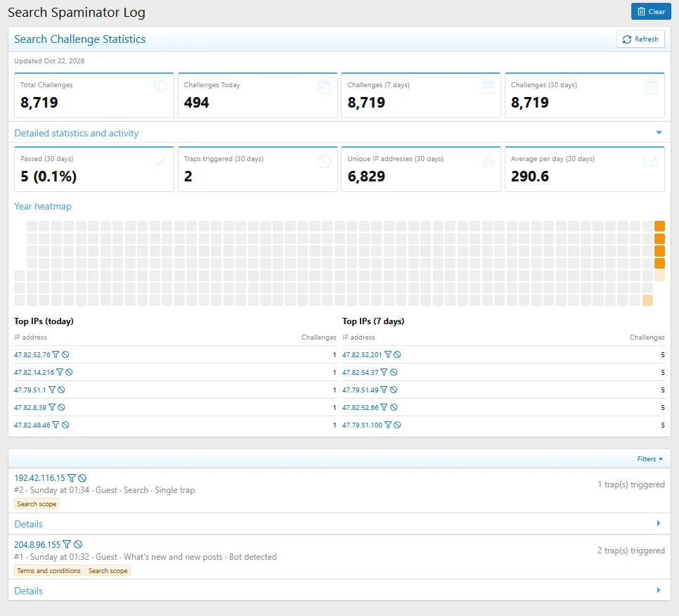Select the Traps triggered (30 days) card
Image resolution: width=679 pixels, height=616 pixels.
point(258,169)
